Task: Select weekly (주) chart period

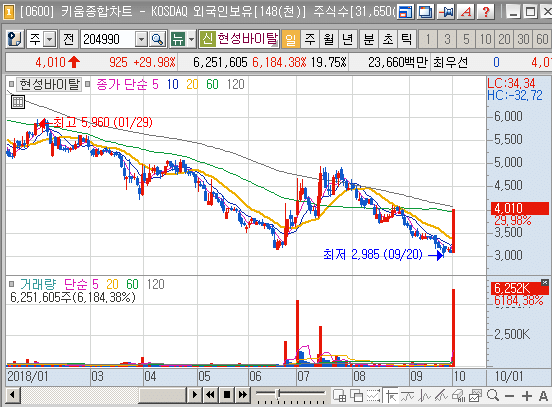Action: point(310,39)
